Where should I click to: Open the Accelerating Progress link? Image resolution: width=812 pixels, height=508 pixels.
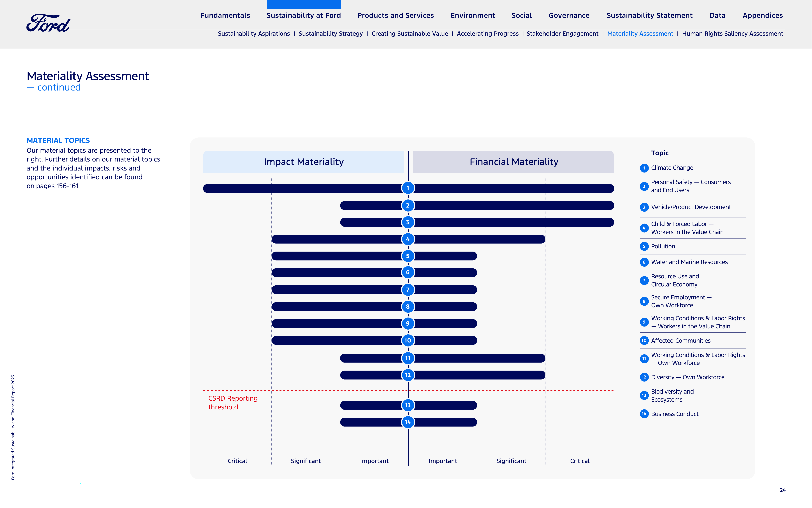pos(488,34)
